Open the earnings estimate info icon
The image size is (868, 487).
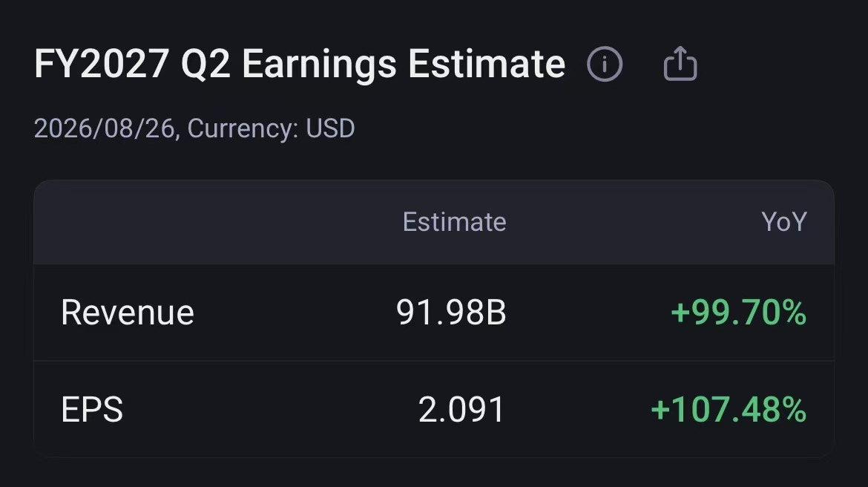coord(605,65)
